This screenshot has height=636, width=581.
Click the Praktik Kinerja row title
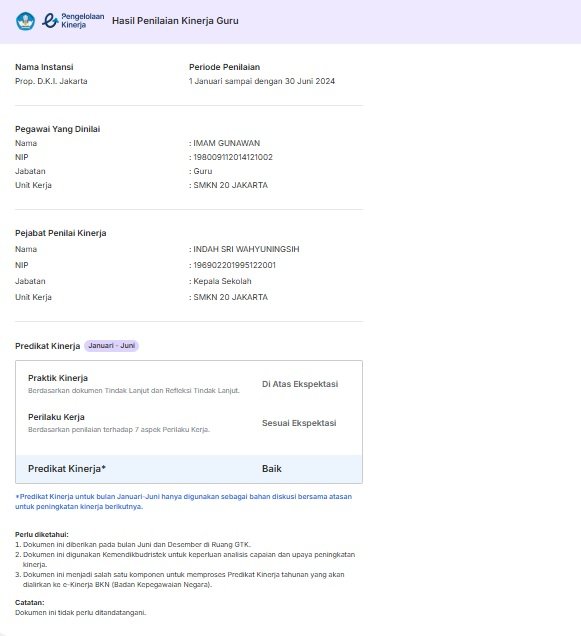pos(58,378)
